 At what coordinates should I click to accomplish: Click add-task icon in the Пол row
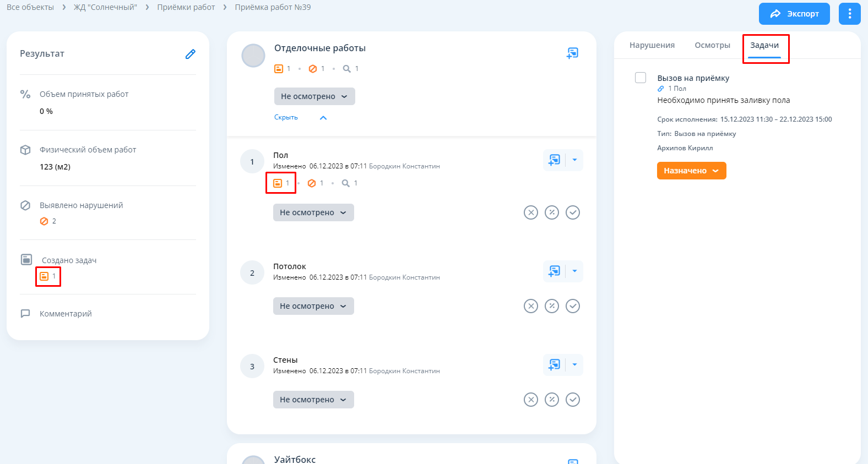[554, 160]
